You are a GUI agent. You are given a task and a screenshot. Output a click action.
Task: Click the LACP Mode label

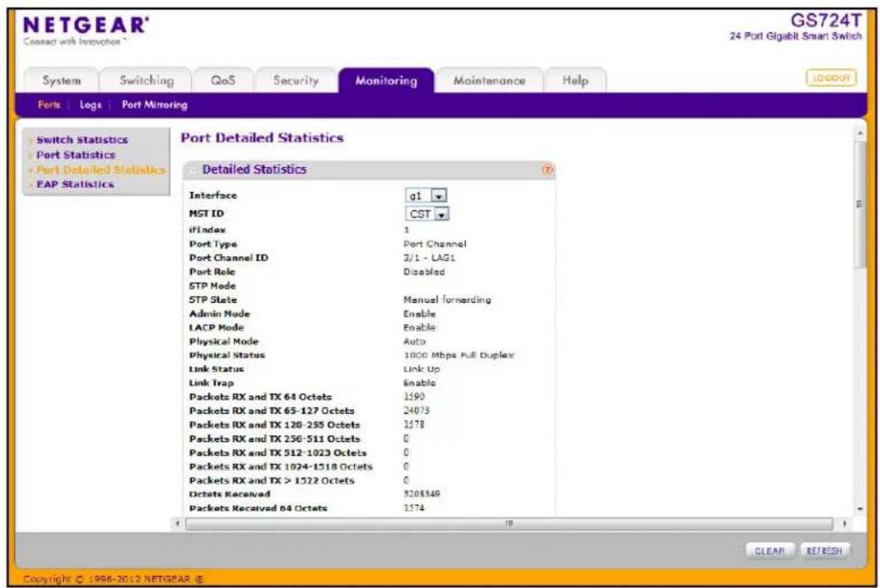point(216,328)
